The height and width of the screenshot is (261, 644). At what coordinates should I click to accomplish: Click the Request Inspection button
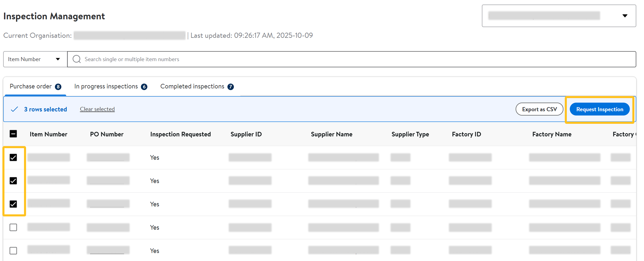click(599, 109)
